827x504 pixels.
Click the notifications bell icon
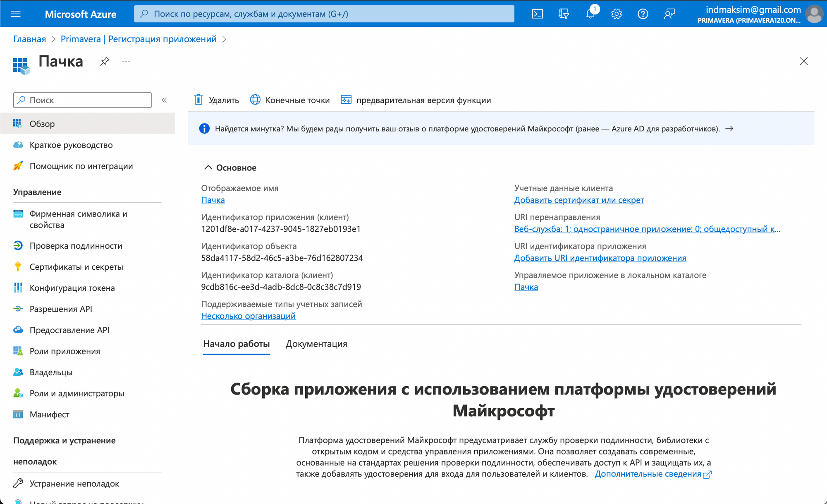tap(590, 14)
